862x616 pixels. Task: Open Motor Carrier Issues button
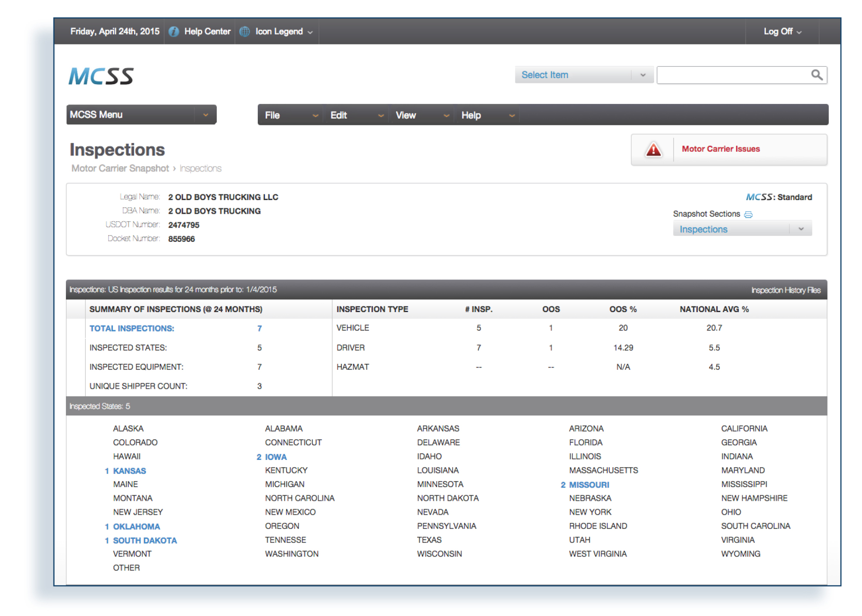(729, 150)
